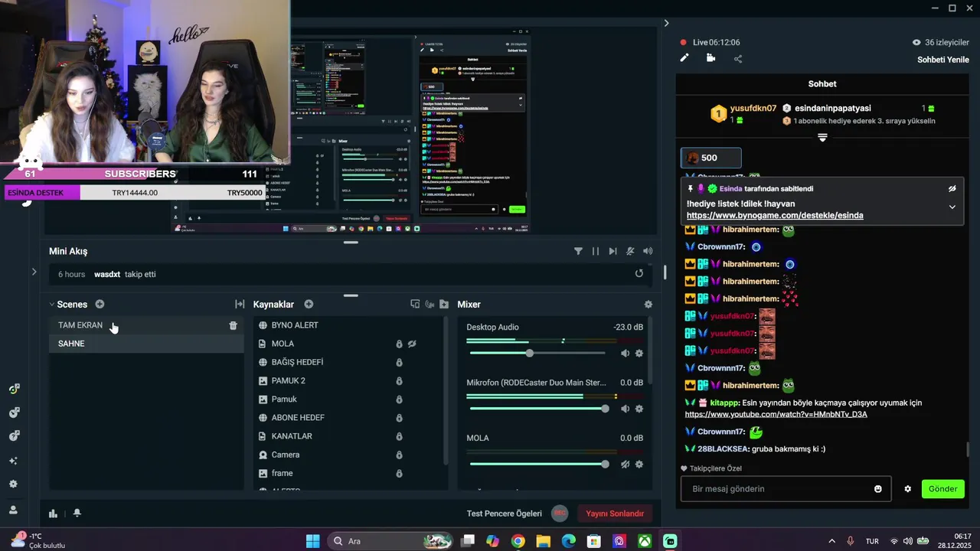980x551 pixels.
Task: Open Google Chrome from the taskbar
Action: 518,541
